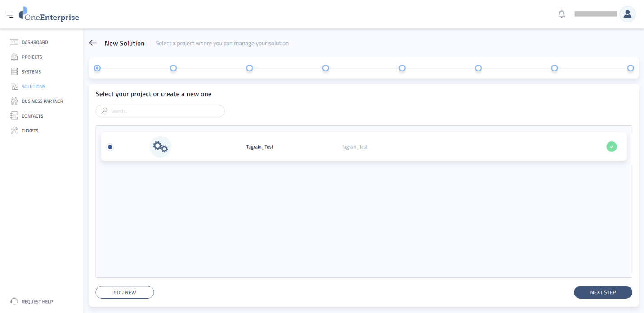Collapse the sidebar with the hamburger menu
The width and height of the screenshot is (644, 313).
pyautogui.click(x=10, y=14)
